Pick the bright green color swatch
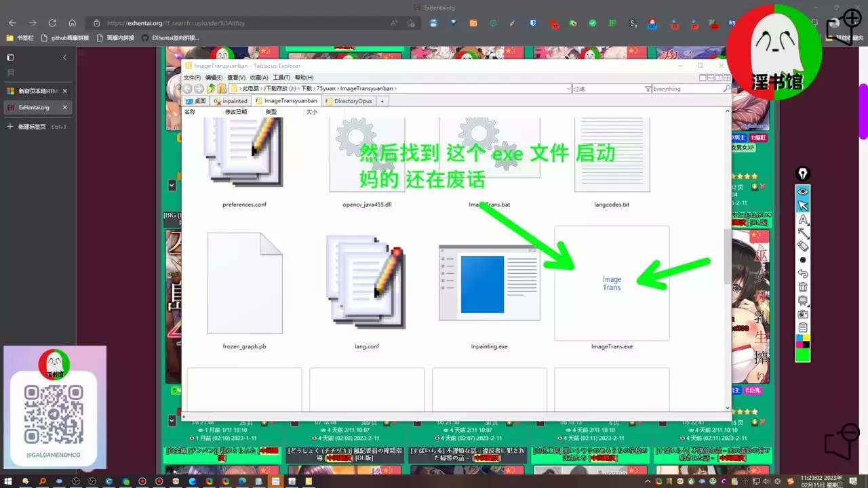868x488 pixels. click(x=803, y=354)
